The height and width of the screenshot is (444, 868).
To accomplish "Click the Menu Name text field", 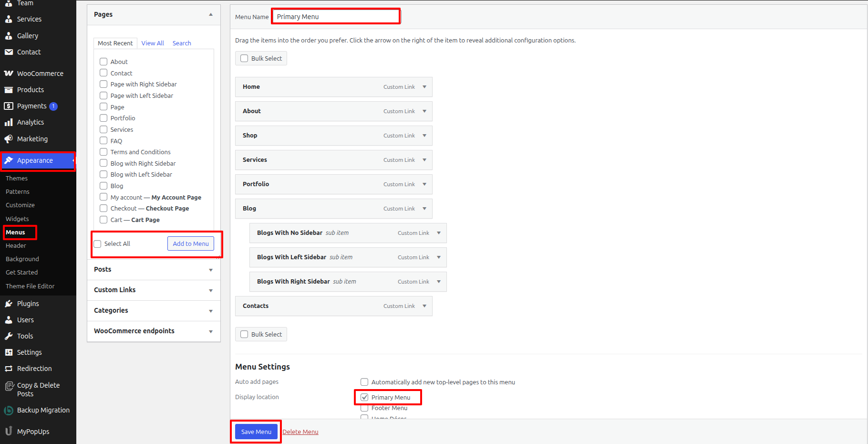I will [336, 17].
